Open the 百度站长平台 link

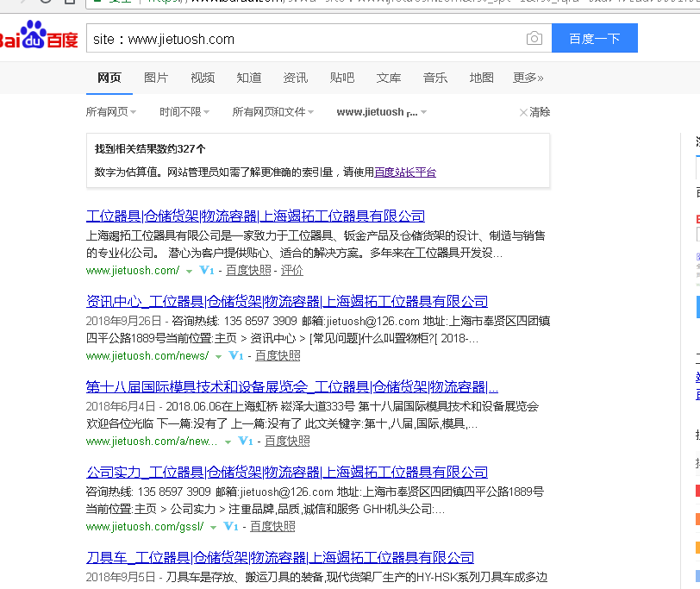point(404,172)
